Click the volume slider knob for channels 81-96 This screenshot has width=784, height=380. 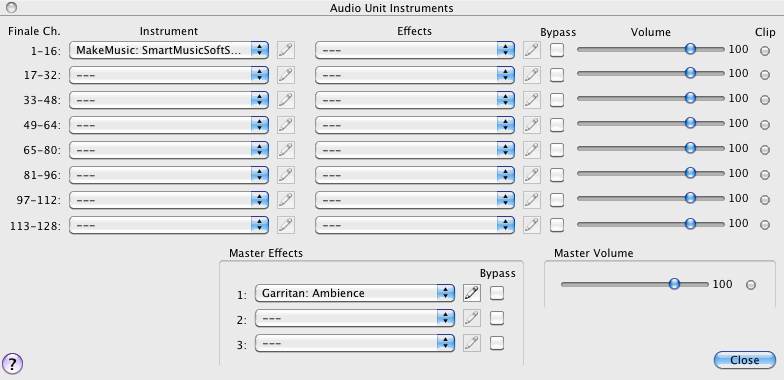tap(690, 173)
